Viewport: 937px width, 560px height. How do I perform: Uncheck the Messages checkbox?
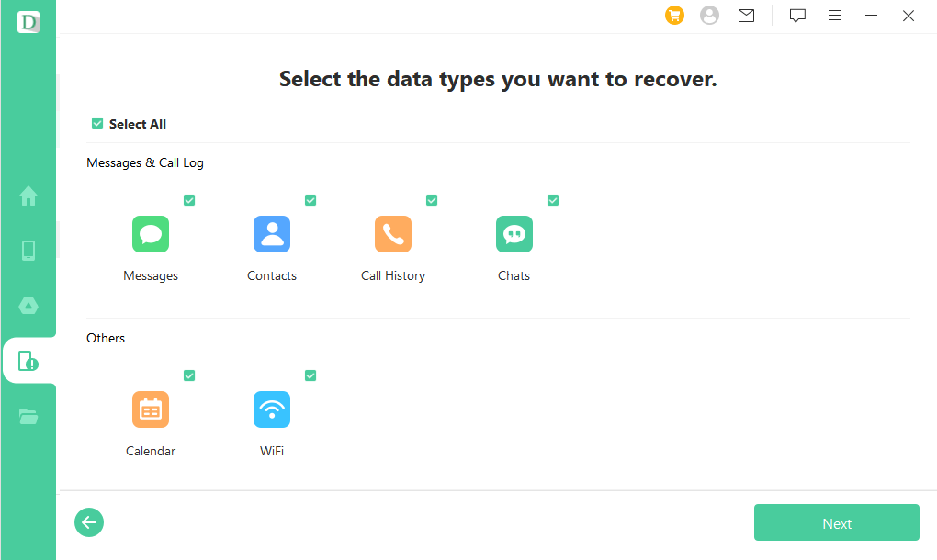click(x=189, y=200)
